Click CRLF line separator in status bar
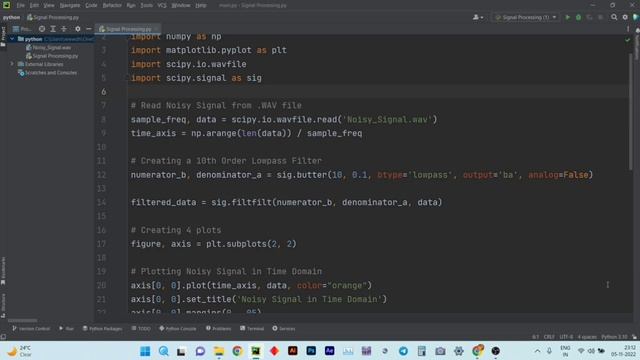This screenshot has width=640, height=360. (549, 337)
